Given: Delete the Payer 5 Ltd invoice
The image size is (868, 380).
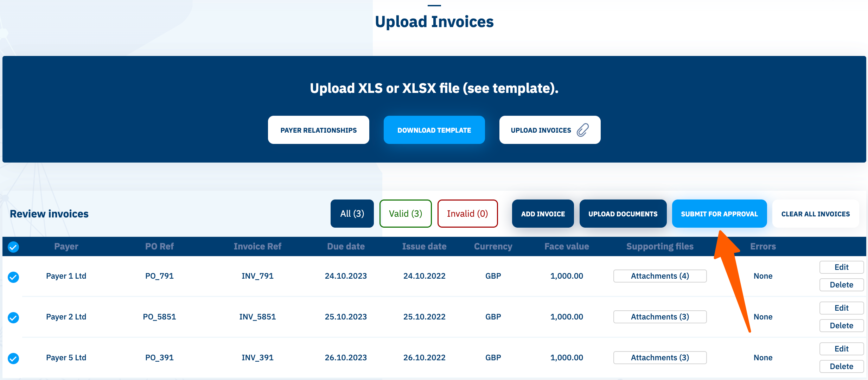Looking at the screenshot, I should point(841,366).
